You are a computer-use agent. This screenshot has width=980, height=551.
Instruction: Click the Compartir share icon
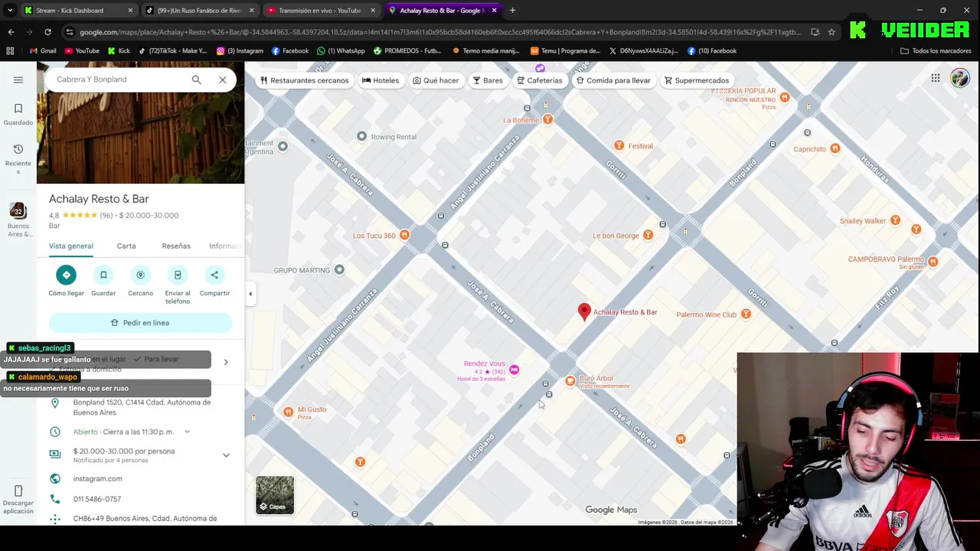214,275
